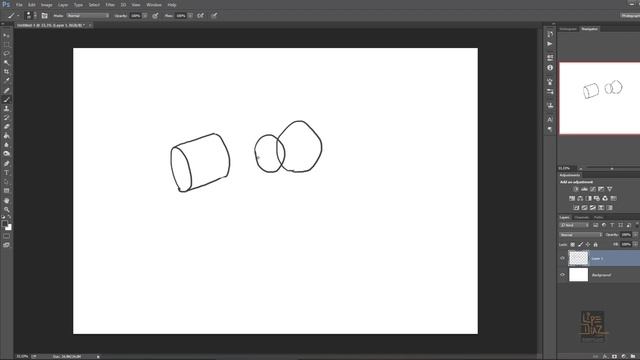Hide the Background layer
The width and height of the screenshot is (640, 360).
tap(562, 275)
